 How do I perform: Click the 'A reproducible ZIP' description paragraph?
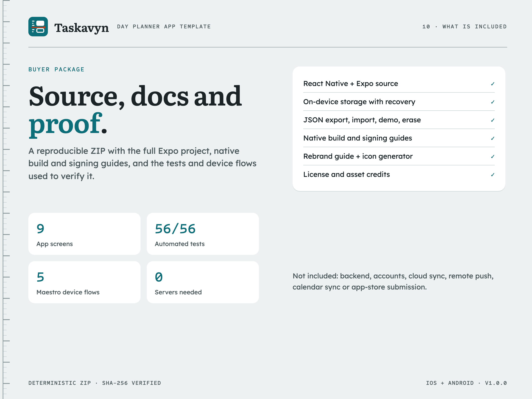[x=142, y=164]
